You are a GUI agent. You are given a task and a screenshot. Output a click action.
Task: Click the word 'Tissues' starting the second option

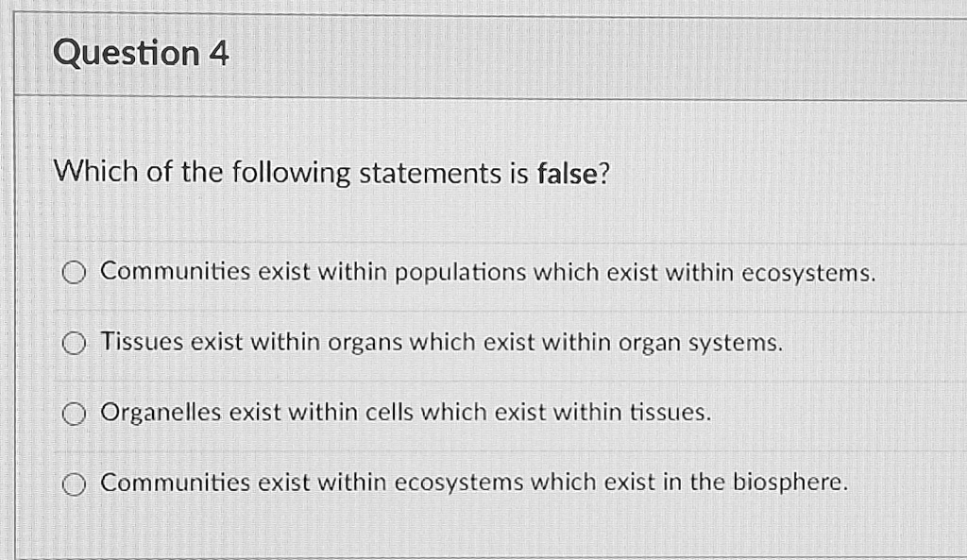[143, 343]
